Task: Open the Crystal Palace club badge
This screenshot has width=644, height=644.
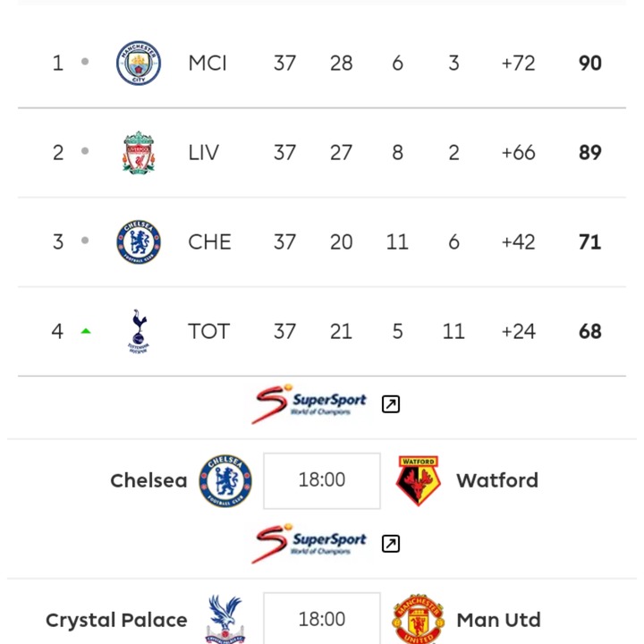Action: pos(225,619)
